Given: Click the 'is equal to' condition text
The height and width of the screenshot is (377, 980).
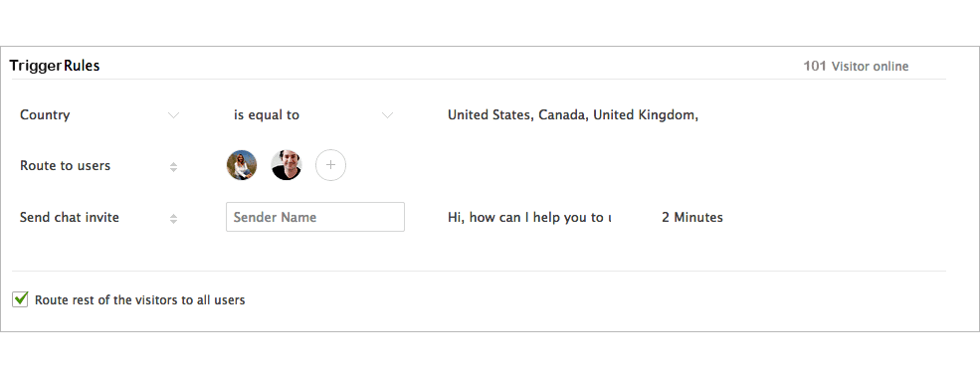Looking at the screenshot, I should [x=267, y=115].
